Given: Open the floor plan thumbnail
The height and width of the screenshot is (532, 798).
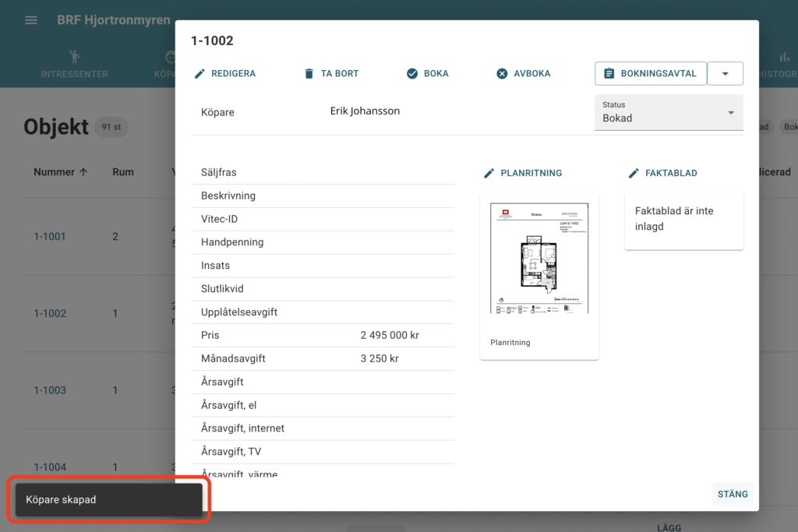Looking at the screenshot, I should click(x=539, y=259).
